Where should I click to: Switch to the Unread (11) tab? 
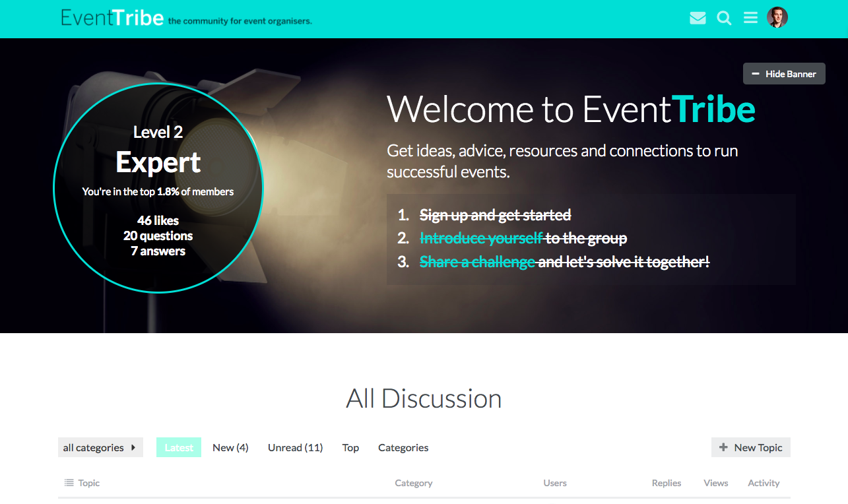295,447
